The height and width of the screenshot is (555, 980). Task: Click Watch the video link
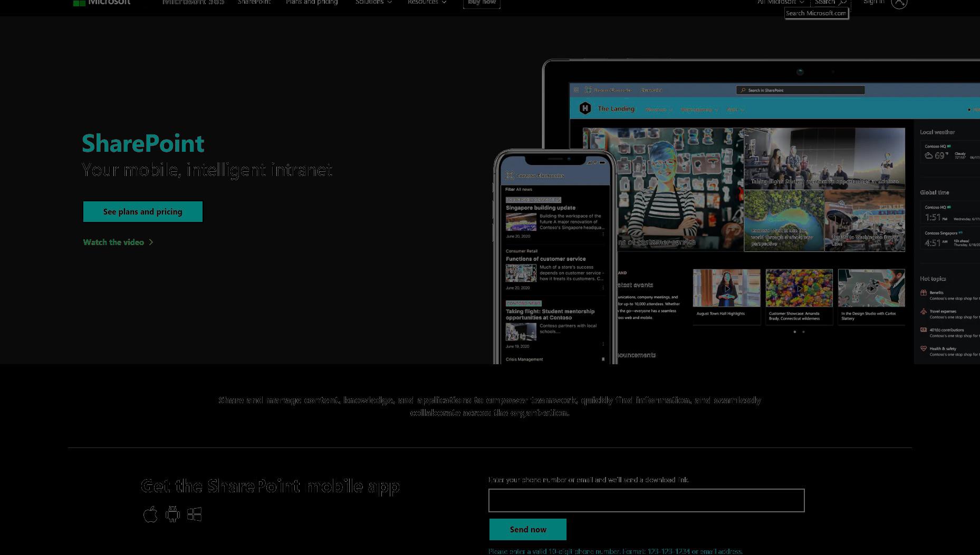[x=118, y=242]
